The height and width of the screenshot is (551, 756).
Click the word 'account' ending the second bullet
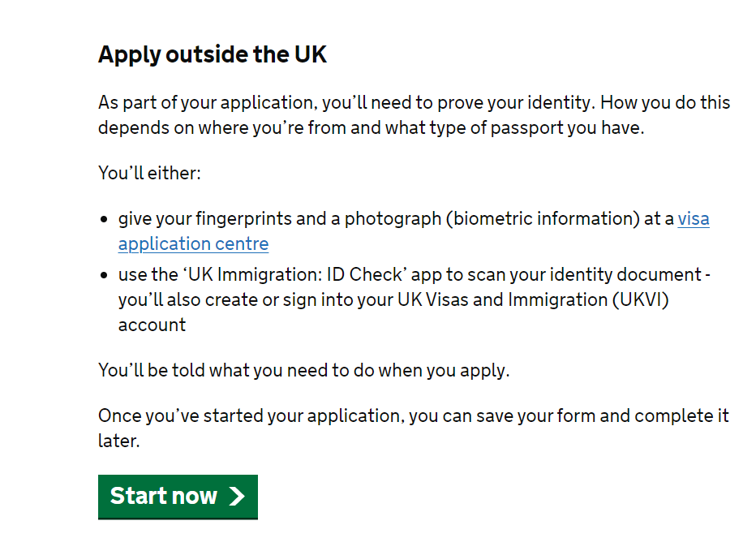click(x=152, y=325)
